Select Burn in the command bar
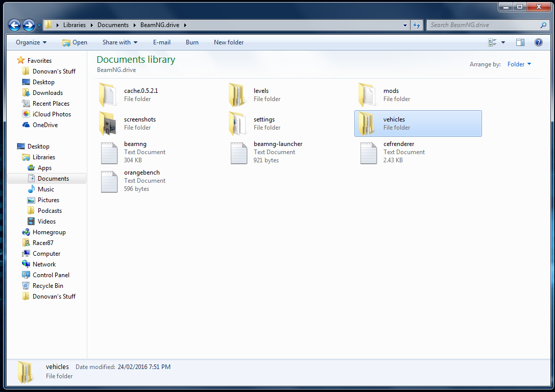 pos(192,42)
